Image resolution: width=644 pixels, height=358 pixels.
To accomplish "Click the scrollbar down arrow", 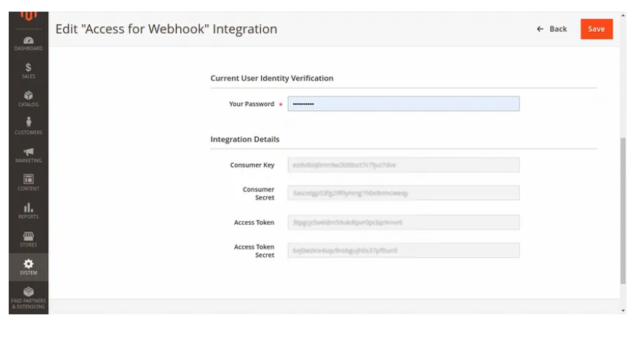I will pyautogui.click(x=623, y=311).
